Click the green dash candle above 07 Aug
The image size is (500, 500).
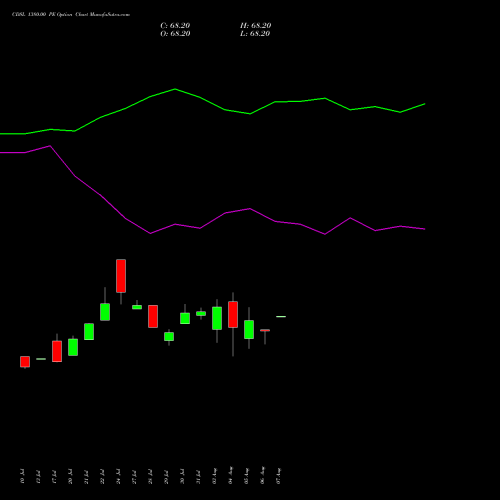[281, 316]
